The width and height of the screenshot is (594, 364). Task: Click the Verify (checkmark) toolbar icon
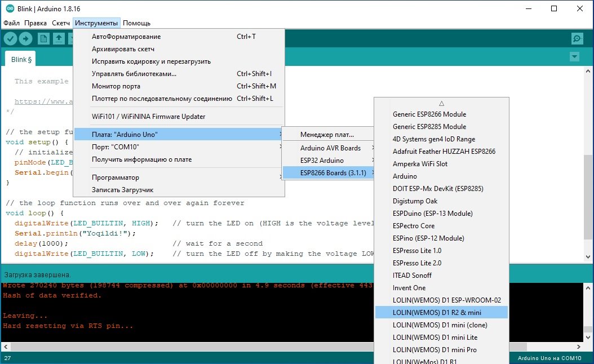point(11,38)
